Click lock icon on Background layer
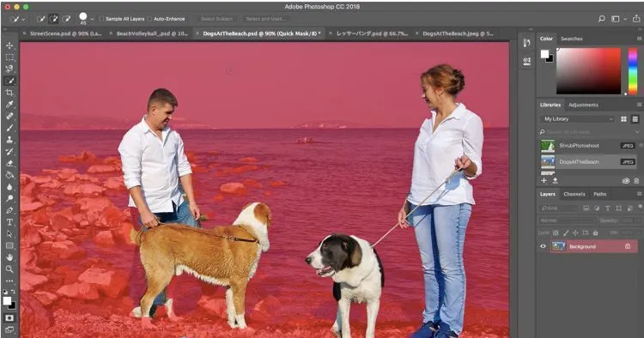The height and width of the screenshot is (338, 644). point(628,246)
